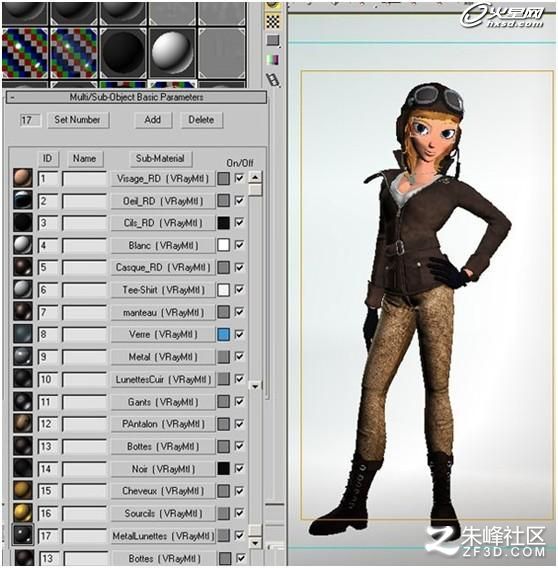Viewport: 558px width, 568px height.
Task: Click the Set Number button
Action: pos(78,120)
